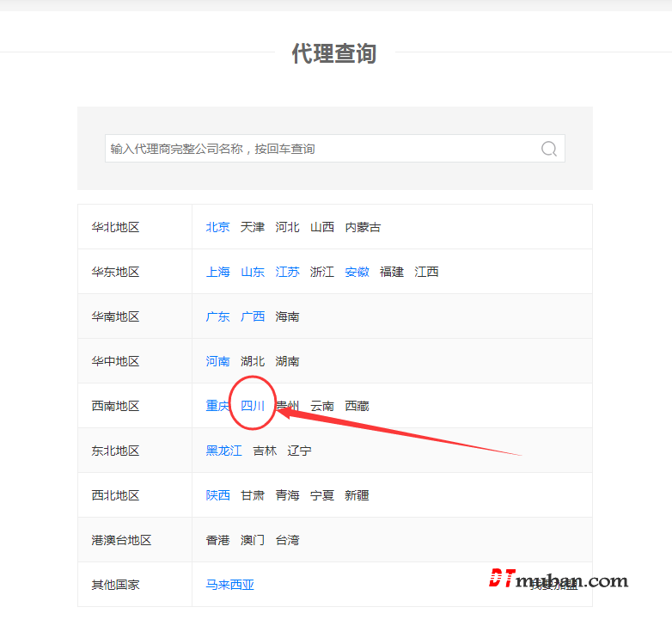Click the search magnifier icon
Screen dimensions: 672x632
coord(549,149)
